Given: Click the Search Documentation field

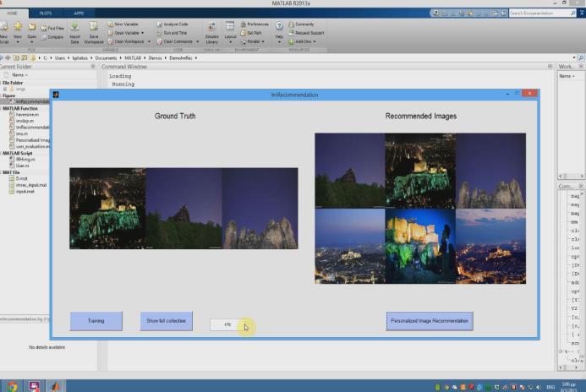Looking at the screenshot, I should 539,13.
